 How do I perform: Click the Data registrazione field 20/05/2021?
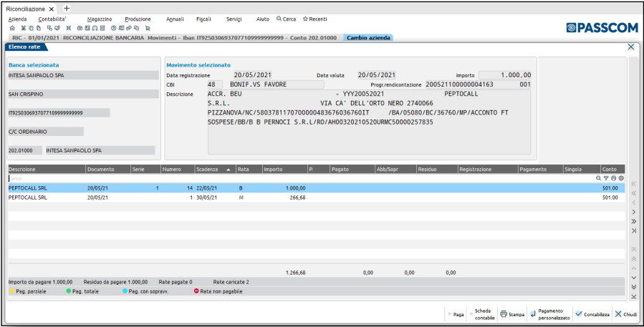(253, 75)
